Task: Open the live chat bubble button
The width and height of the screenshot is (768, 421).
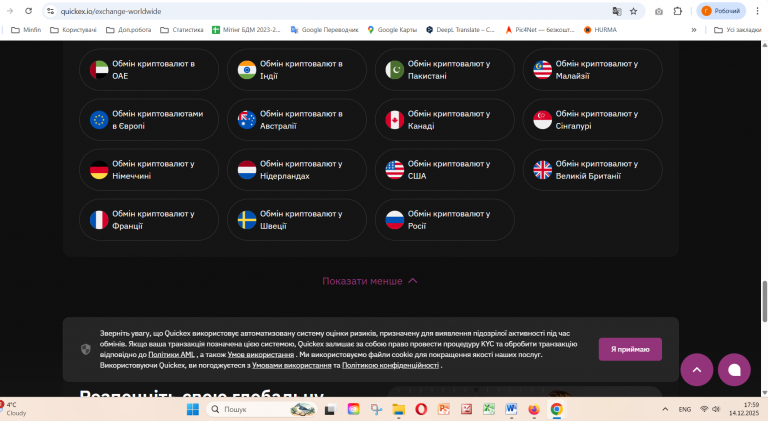Action: [734, 370]
